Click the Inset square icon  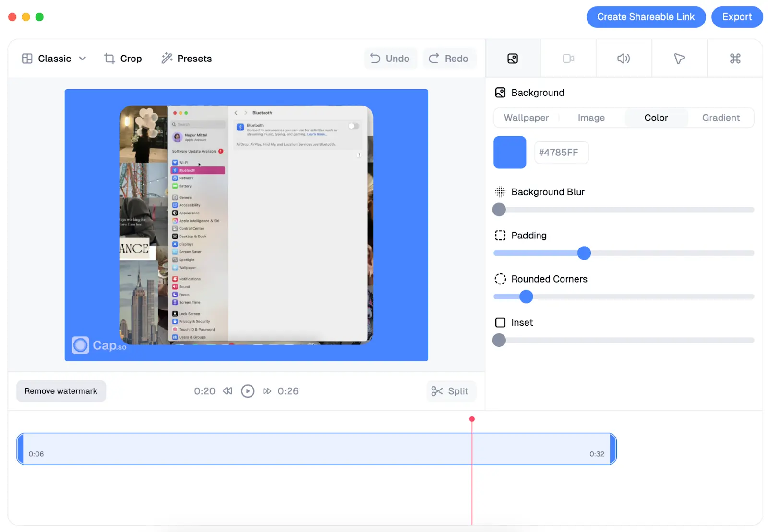point(500,322)
